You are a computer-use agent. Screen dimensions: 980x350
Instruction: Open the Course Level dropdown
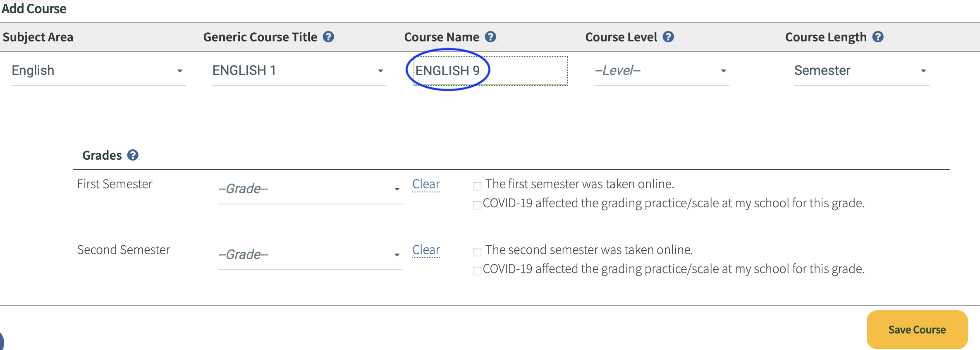pyautogui.click(x=661, y=71)
